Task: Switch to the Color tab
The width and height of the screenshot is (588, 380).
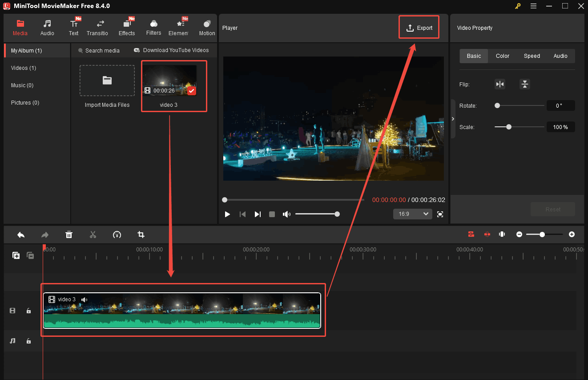Action: [502, 56]
